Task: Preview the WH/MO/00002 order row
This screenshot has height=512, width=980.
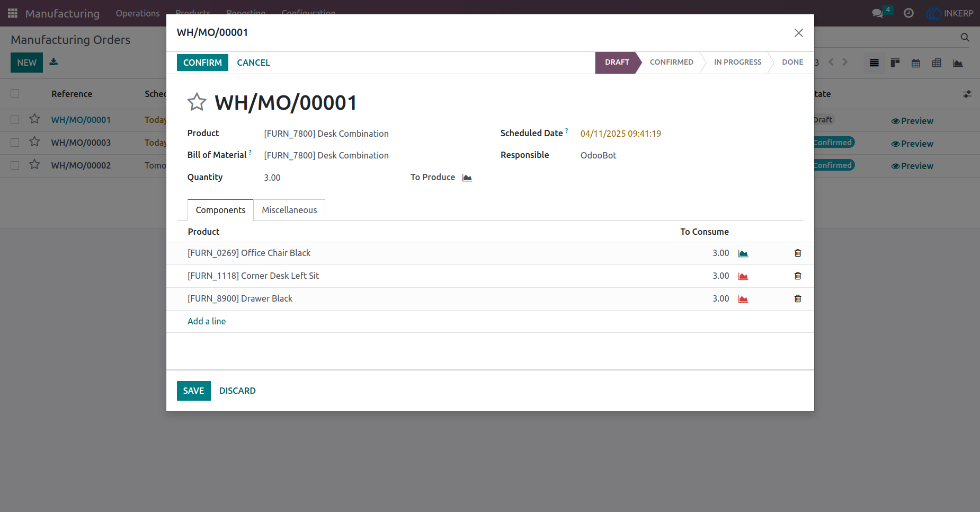Action: [x=912, y=166]
